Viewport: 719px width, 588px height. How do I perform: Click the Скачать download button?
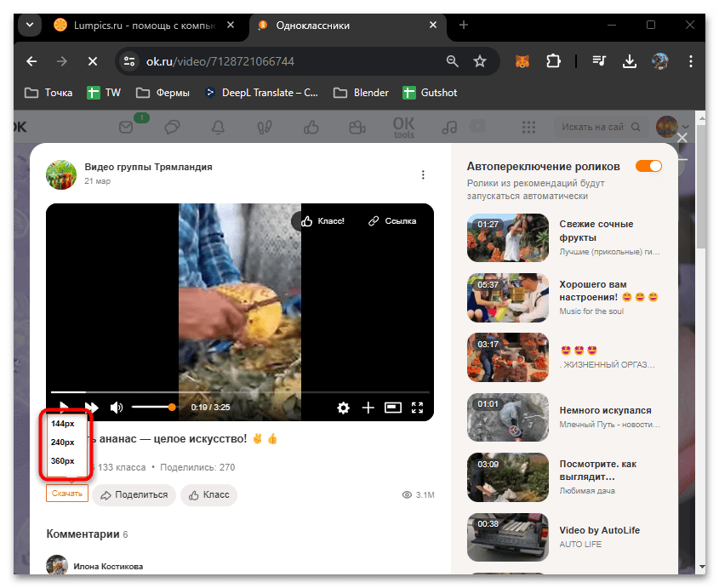coord(66,494)
